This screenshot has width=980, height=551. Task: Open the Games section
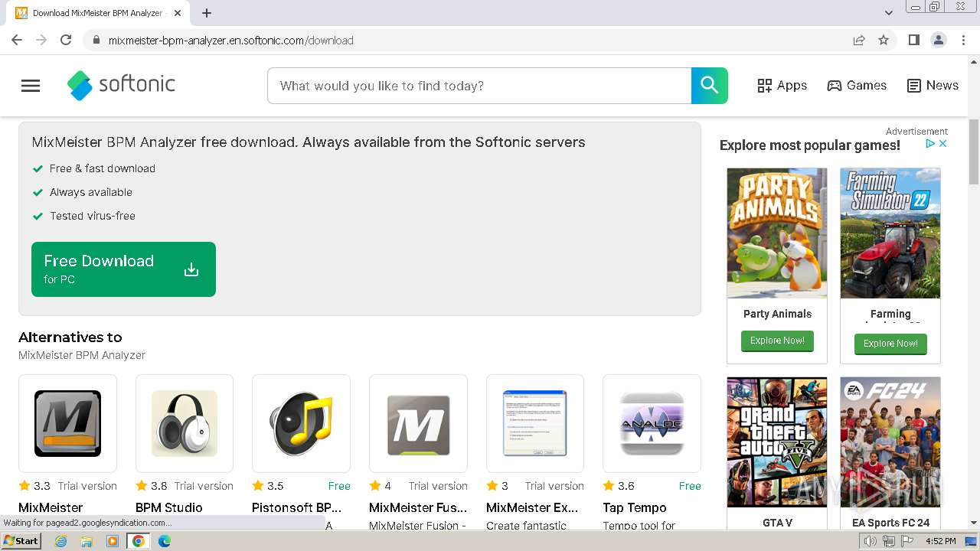coord(857,86)
